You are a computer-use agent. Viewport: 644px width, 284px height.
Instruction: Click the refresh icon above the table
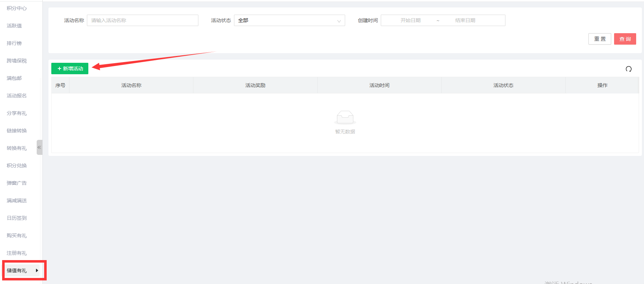tap(628, 69)
